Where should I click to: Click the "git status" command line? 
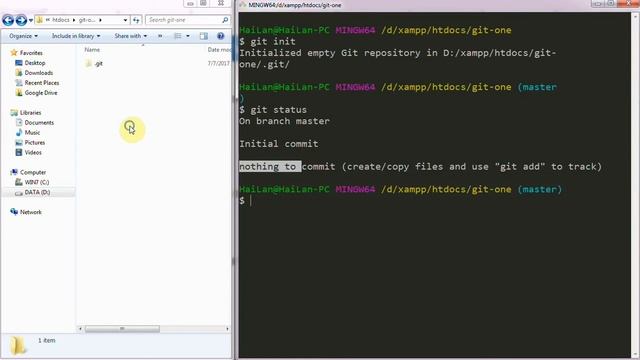pos(273,109)
